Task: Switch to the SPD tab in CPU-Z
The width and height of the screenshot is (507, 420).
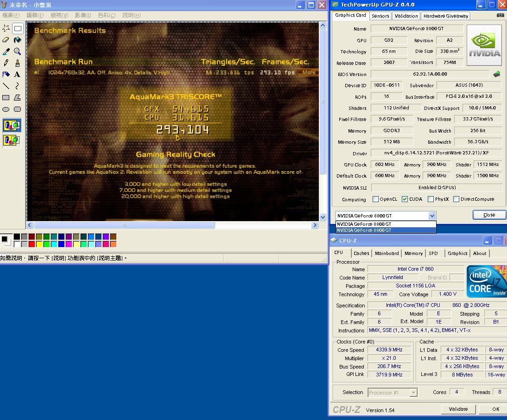Action: pos(433,254)
